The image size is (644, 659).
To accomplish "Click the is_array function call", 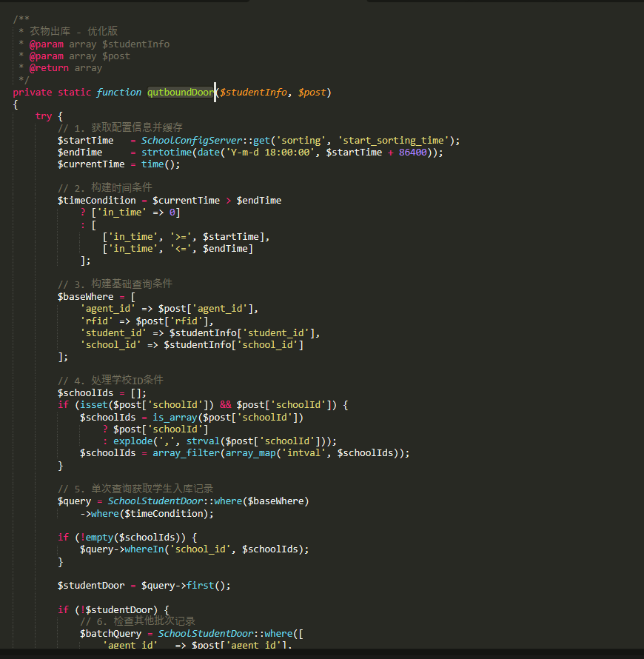I will point(175,418).
